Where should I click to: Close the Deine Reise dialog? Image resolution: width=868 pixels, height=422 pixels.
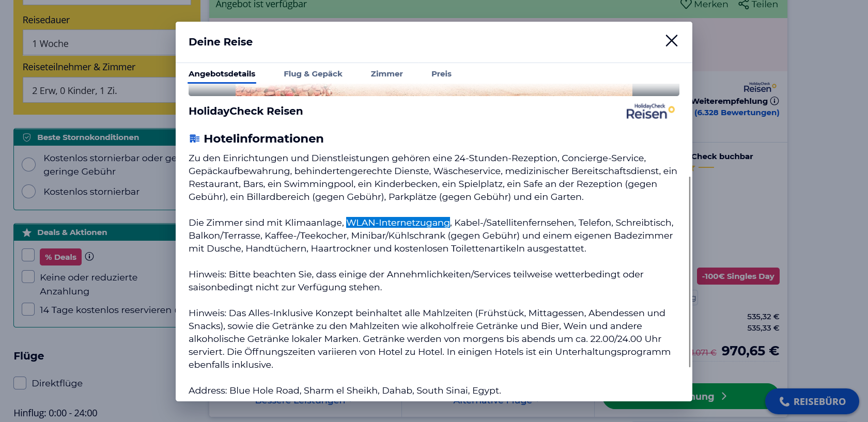[671, 41]
